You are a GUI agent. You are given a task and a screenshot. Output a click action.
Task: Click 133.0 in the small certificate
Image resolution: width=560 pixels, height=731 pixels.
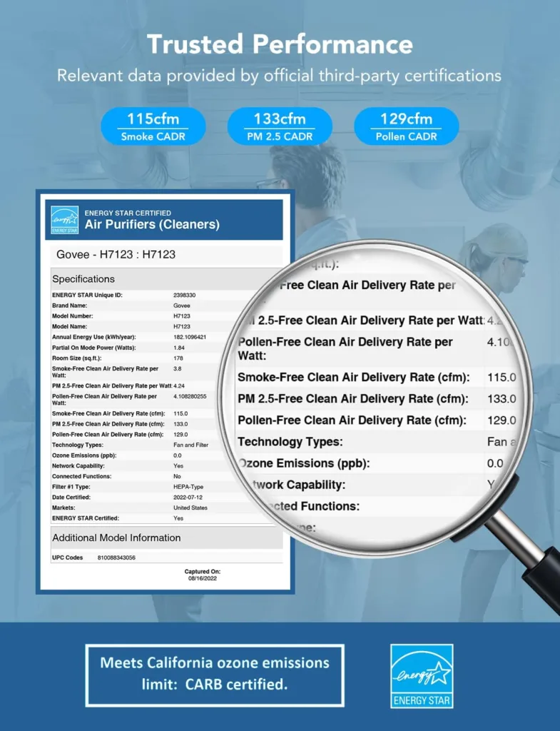pyautogui.click(x=180, y=424)
